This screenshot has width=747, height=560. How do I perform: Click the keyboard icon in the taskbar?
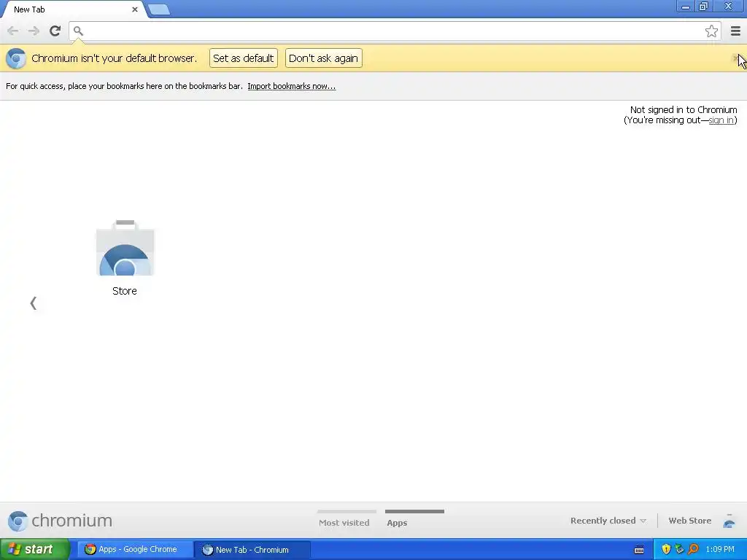click(x=639, y=550)
